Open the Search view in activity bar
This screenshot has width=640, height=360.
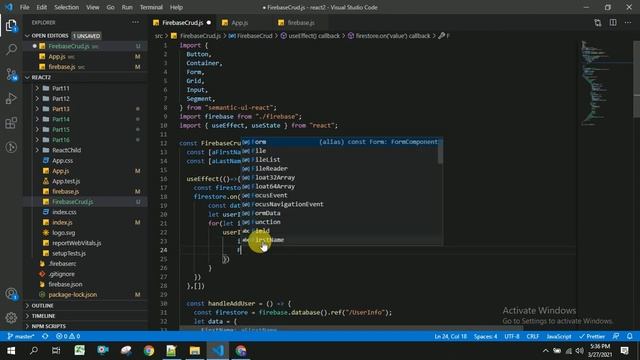click(x=11, y=49)
